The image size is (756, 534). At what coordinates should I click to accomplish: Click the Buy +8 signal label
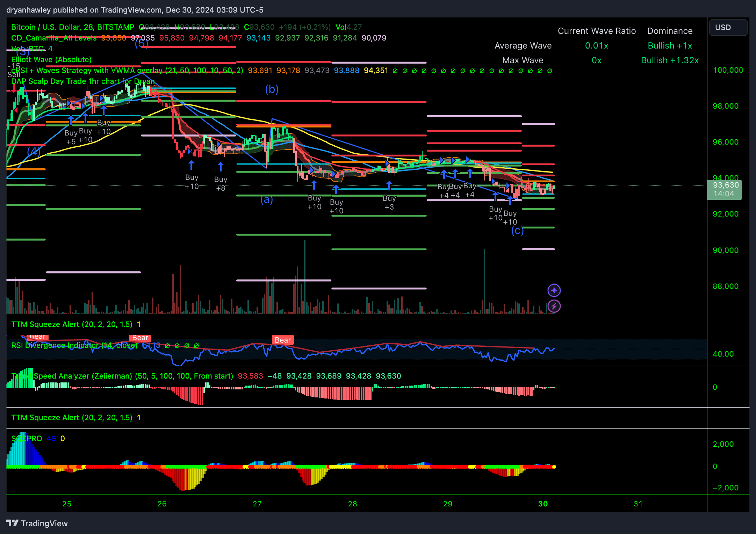(x=221, y=184)
